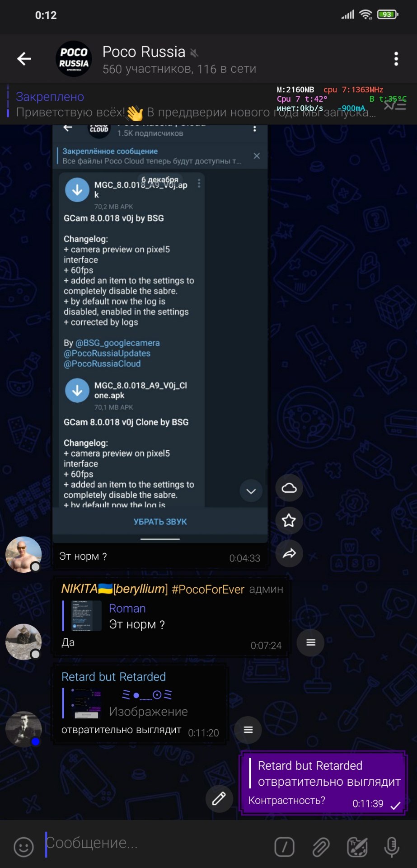Open the bot commands slash button
The height and width of the screenshot is (868, 417).
tap(285, 847)
